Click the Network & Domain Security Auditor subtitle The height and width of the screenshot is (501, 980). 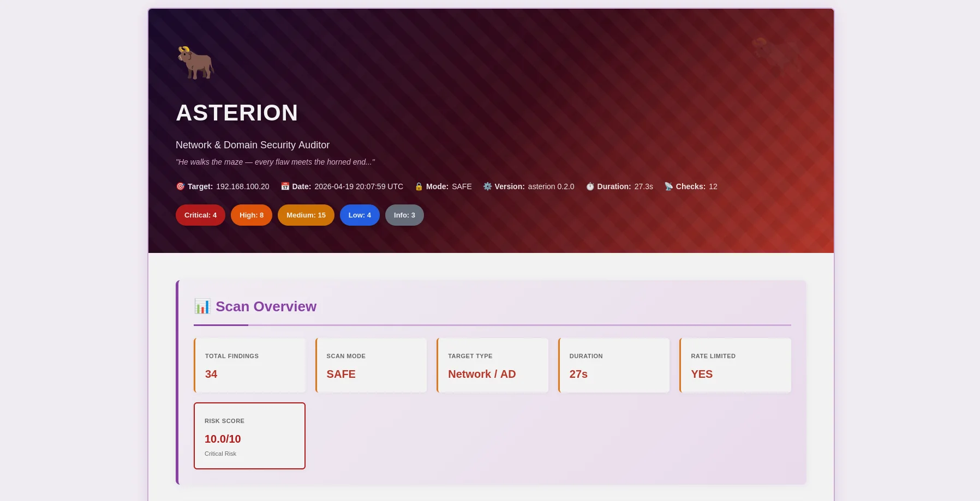253,145
